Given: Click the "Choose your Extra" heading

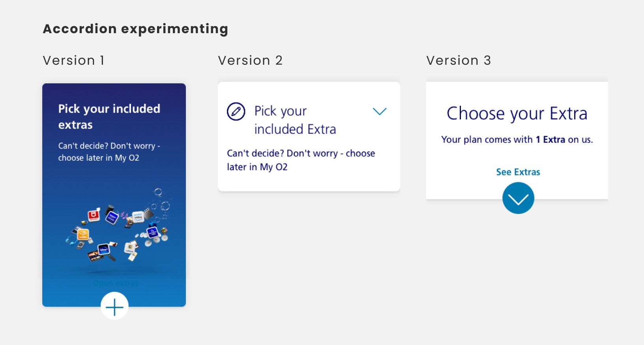Looking at the screenshot, I should click(x=517, y=114).
